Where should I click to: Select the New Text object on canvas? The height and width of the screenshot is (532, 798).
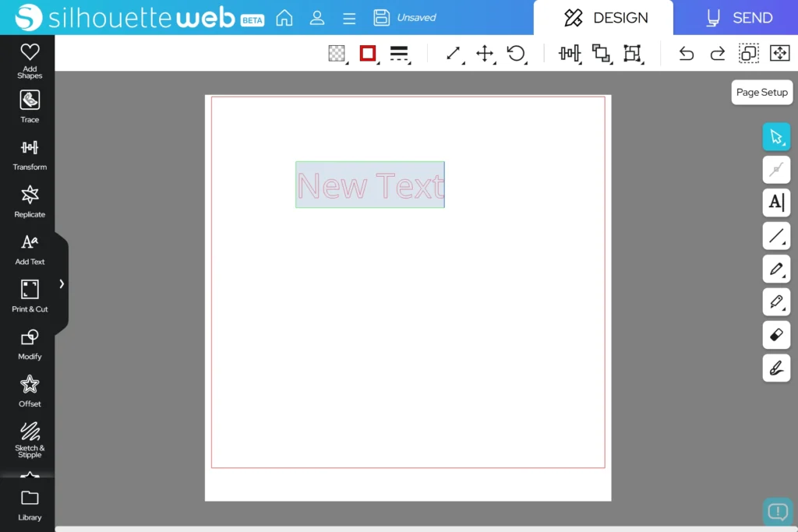tap(370, 185)
